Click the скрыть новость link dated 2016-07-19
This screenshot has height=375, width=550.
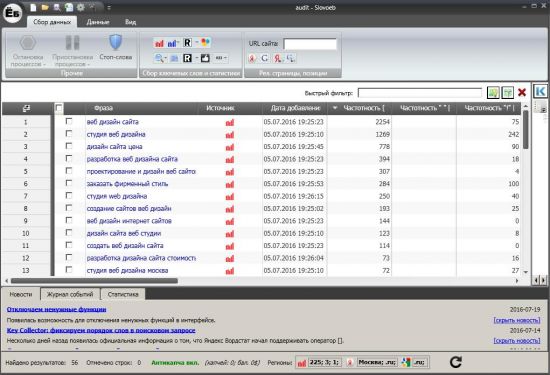point(517,320)
